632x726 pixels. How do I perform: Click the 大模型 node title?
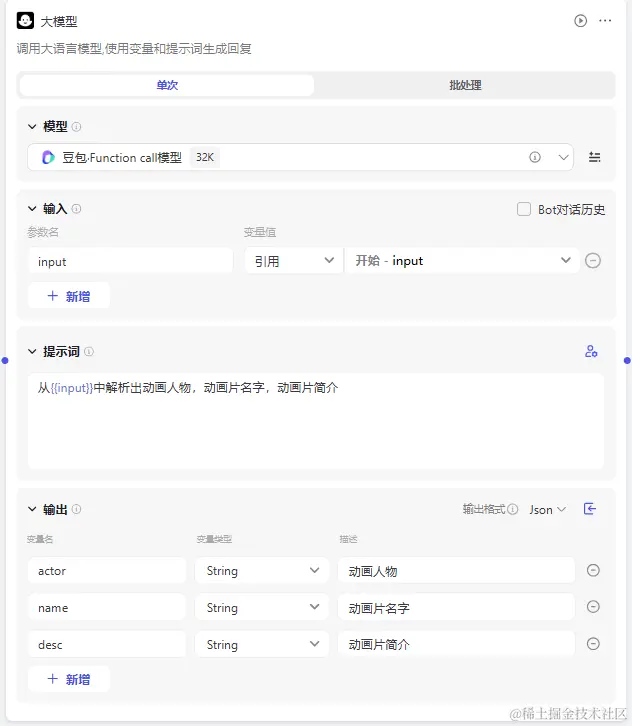coord(59,21)
